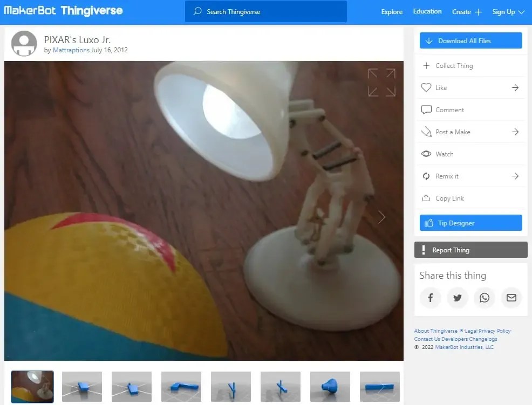Select the Education menu item
Image resolution: width=532 pixels, height=405 pixels.
click(x=427, y=11)
